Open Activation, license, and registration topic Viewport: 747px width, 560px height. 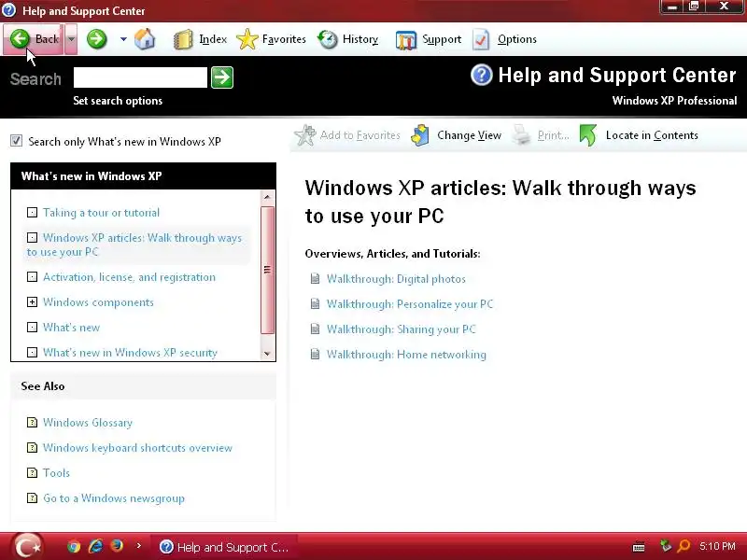coord(129,277)
